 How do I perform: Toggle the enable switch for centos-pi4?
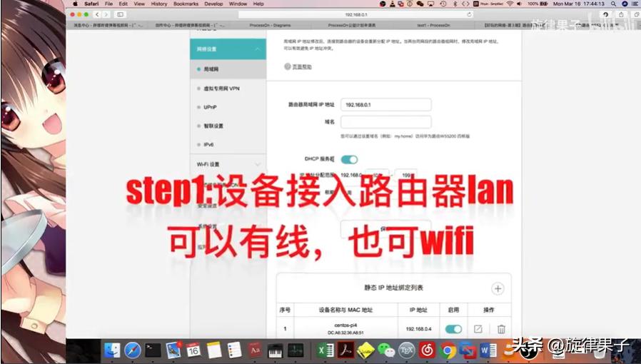pyautogui.click(x=453, y=329)
